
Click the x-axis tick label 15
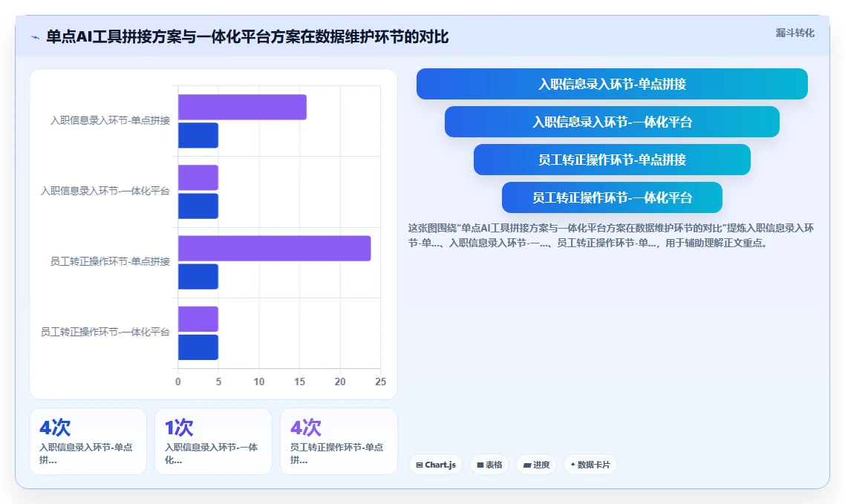click(x=300, y=382)
